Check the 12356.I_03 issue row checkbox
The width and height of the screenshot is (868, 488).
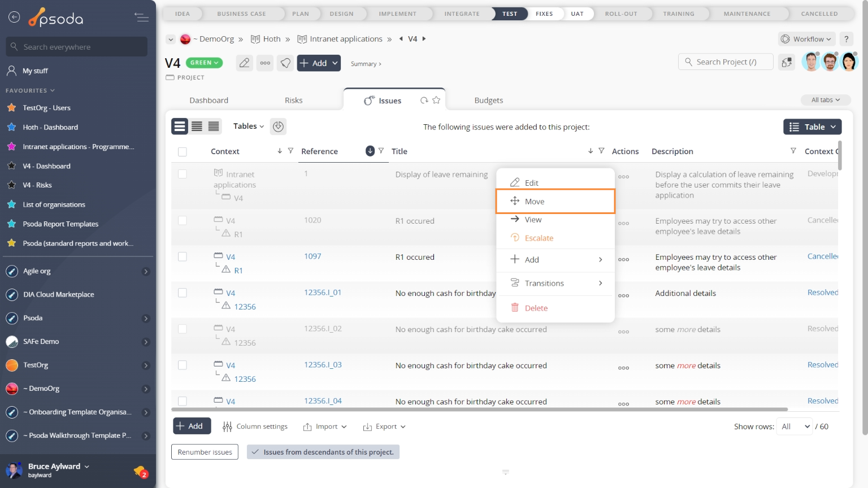(183, 365)
